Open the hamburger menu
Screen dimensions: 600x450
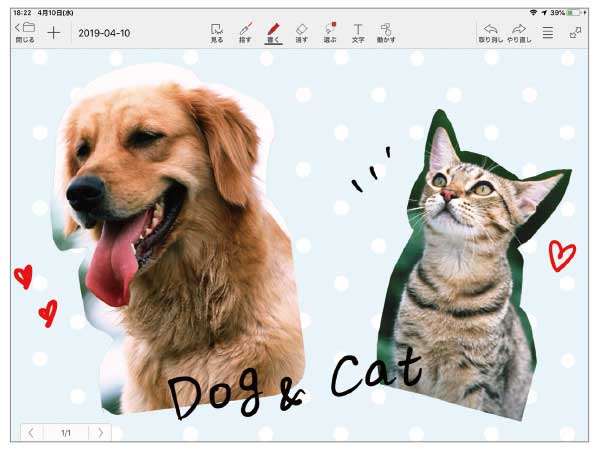(548, 33)
